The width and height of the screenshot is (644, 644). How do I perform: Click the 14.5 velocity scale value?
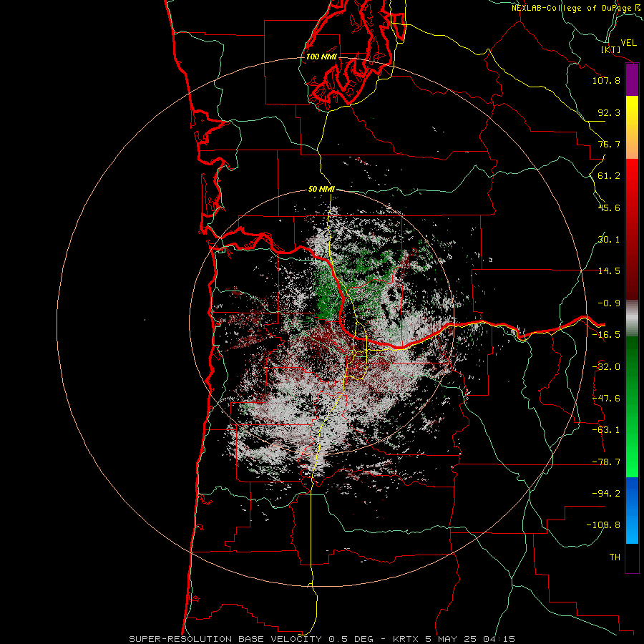pos(609,271)
